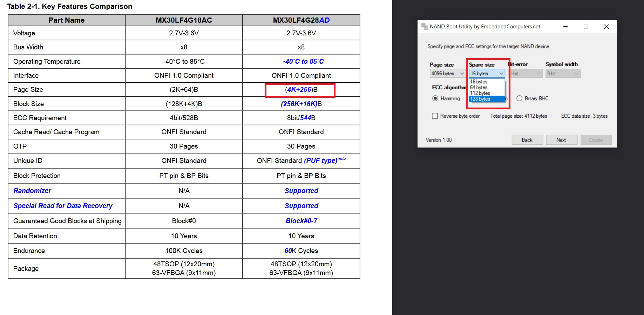The width and height of the screenshot is (644, 315).
Task: Click the greyed-out Create button
Action: (x=596, y=140)
